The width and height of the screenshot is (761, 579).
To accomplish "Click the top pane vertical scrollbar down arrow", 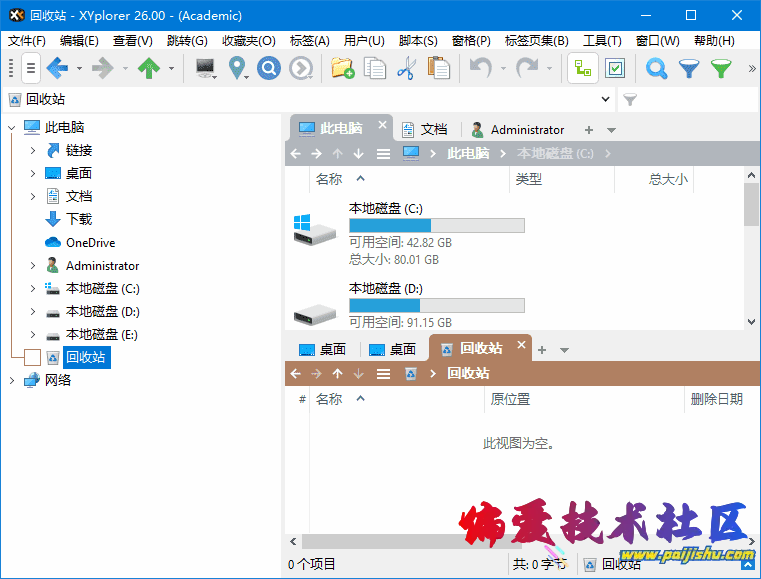I will click(x=751, y=321).
